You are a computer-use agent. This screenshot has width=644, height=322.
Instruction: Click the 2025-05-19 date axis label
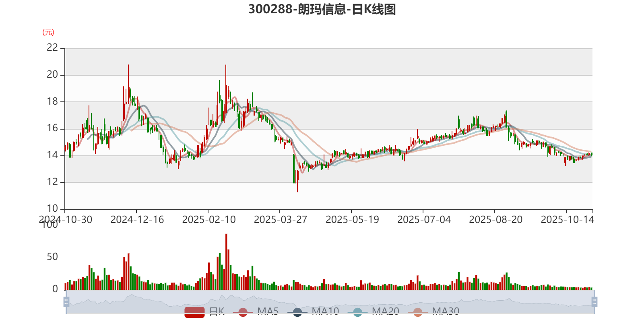pyautogui.click(x=352, y=220)
